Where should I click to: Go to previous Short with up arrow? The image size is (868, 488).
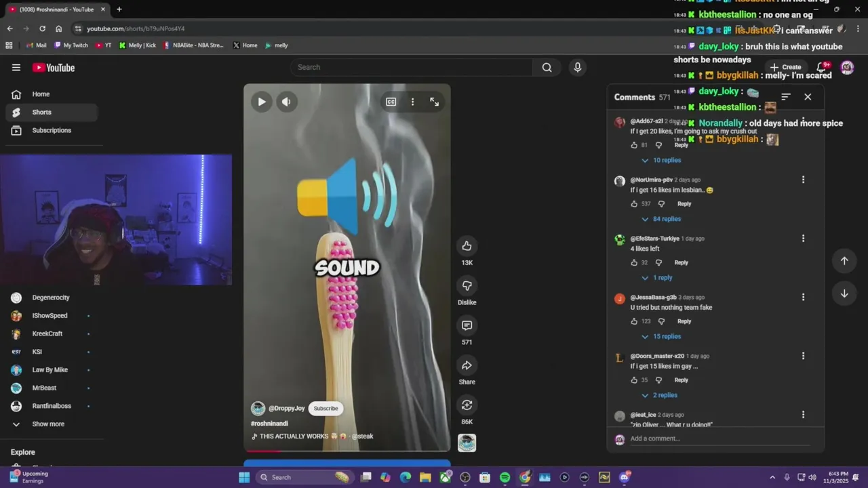[x=844, y=261]
